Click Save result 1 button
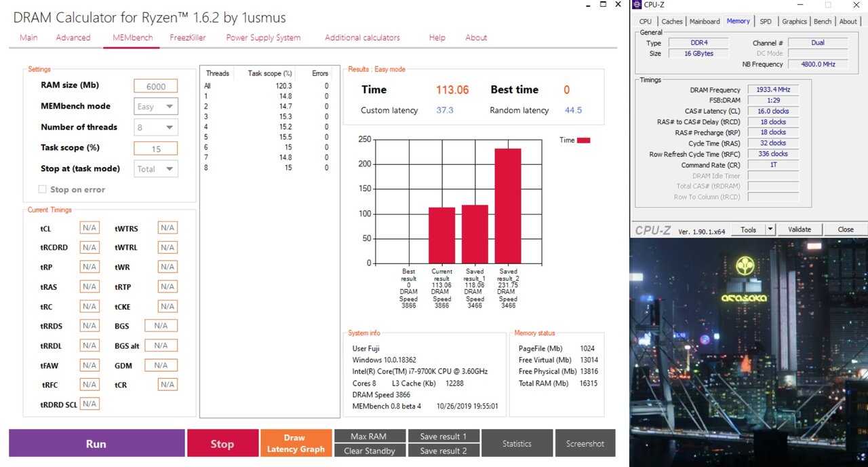The width and height of the screenshot is (868, 467). point(443,436)
